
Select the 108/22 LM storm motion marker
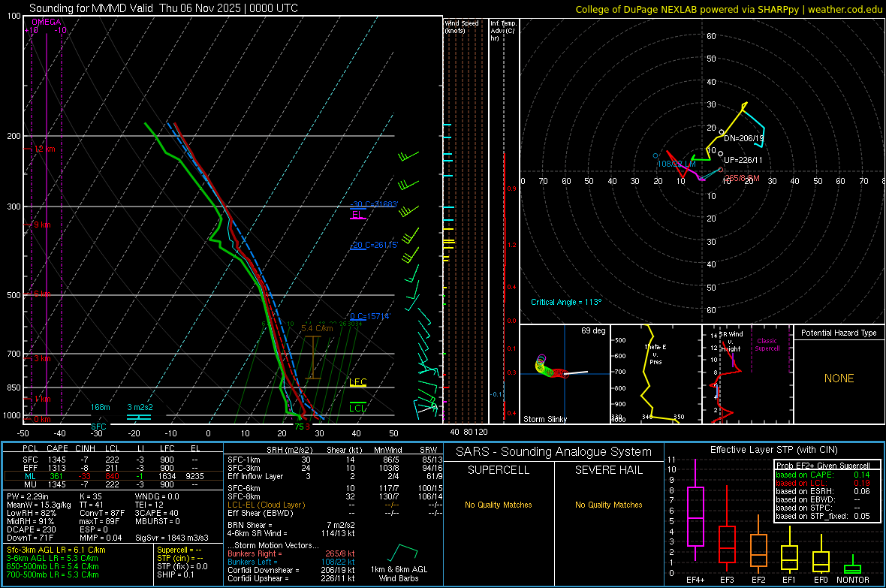[x=677, y=164]
